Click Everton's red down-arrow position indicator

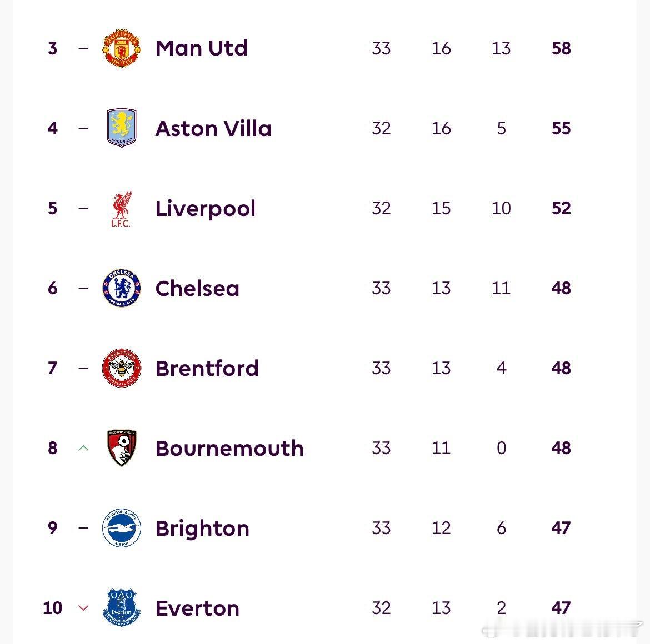pos(83,608)
